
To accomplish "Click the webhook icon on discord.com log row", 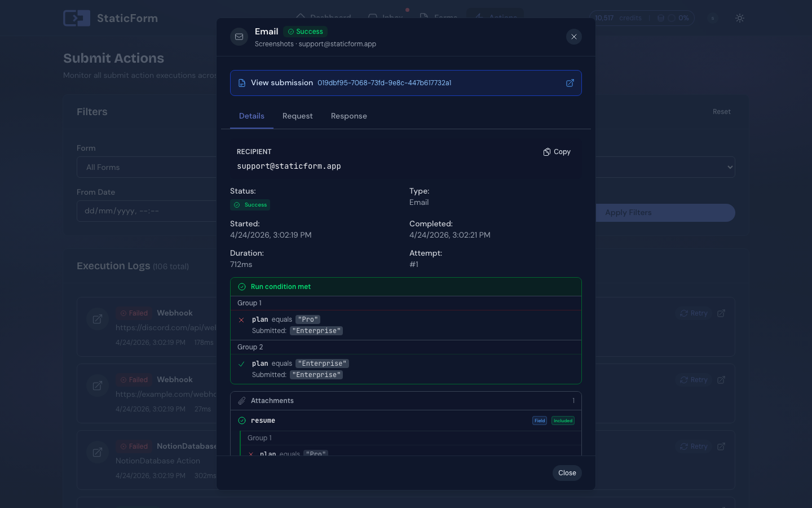I will click(97, 319).
